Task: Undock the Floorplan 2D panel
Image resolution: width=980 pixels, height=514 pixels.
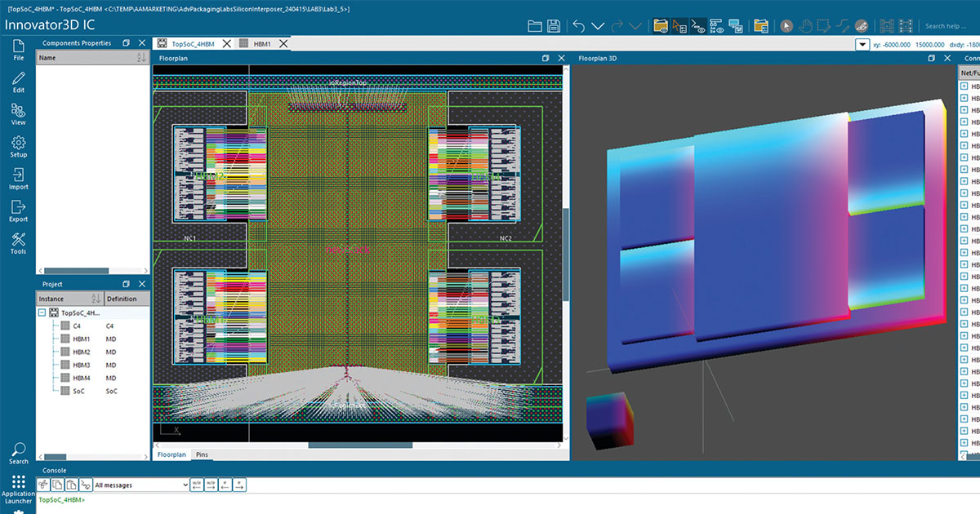Action: (546, 58)
